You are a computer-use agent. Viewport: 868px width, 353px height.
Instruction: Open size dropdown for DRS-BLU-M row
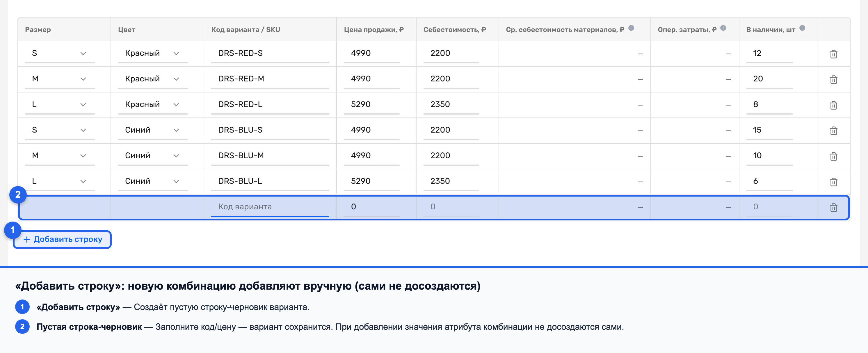pyautogui.click(x=60, y=156)
